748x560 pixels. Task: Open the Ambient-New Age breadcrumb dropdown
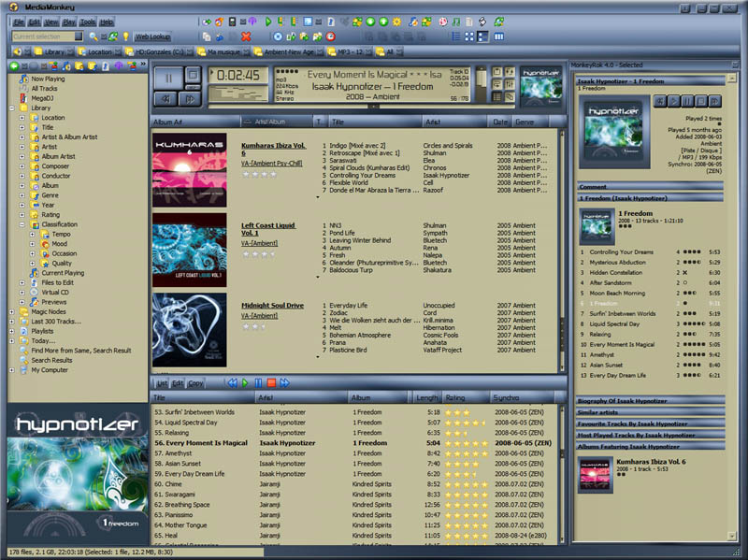320,51
